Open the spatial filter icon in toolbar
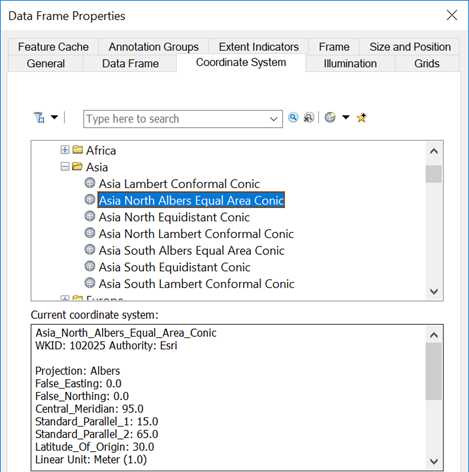This screenshot has width=469, height=472. coord(39,118)
